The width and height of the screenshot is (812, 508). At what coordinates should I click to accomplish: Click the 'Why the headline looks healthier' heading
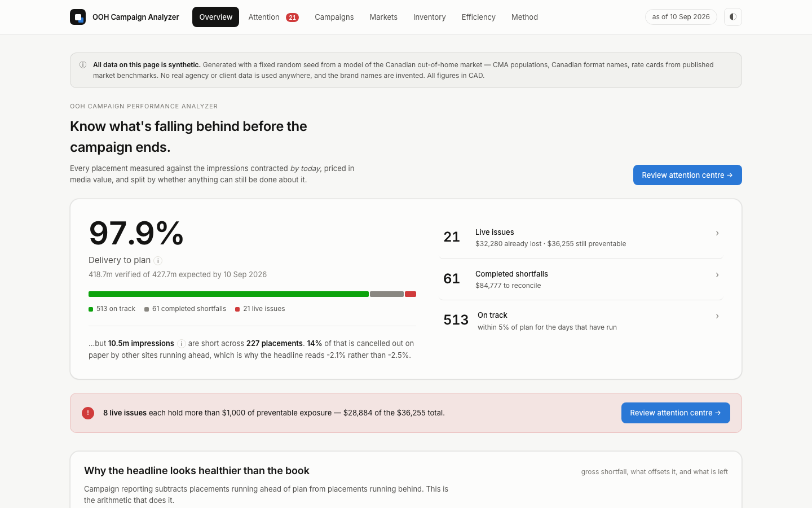click(x=197, y=471)
